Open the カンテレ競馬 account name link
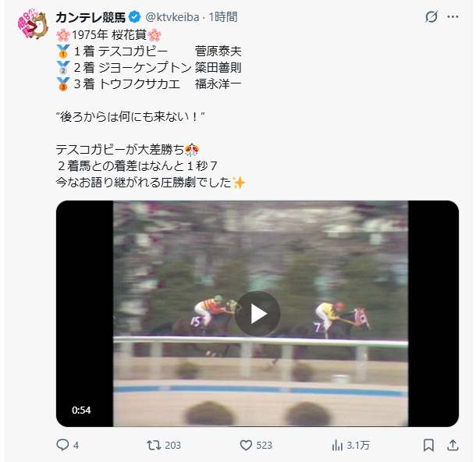Viewport: 476px width, 462px height. click(91, 17)
